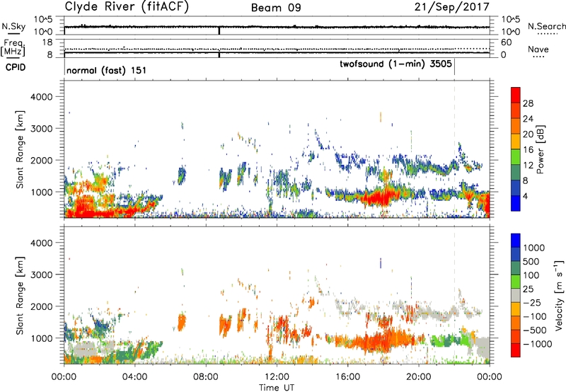The image size is (566, 392).
Task: Click the blue bottom of power colorbar
Action: click(516, 203)
